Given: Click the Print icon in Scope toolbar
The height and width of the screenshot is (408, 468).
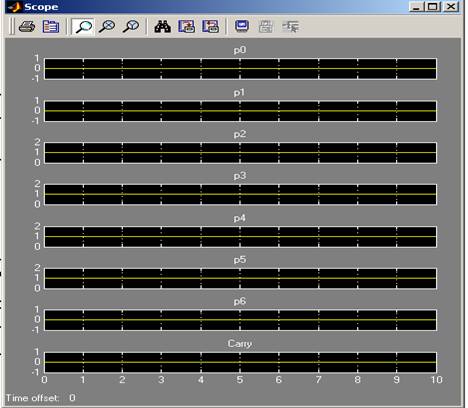Looking at the screenshot, I should point(27,26).
